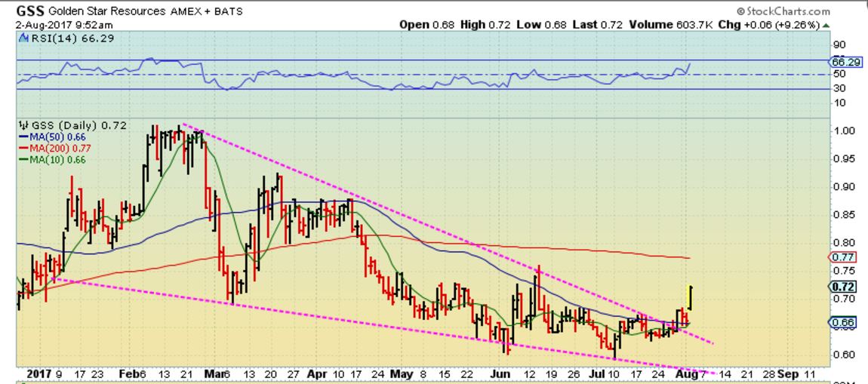The width and height of the screenshot is (868, 384).
Task: Click the green up-triangle after the Chg value
Action: coord(826,25)
